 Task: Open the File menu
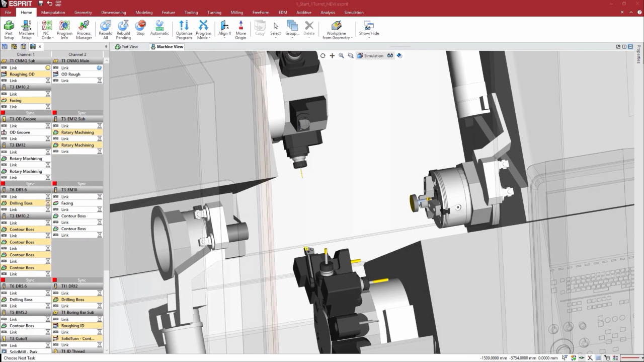pos(8,13)
